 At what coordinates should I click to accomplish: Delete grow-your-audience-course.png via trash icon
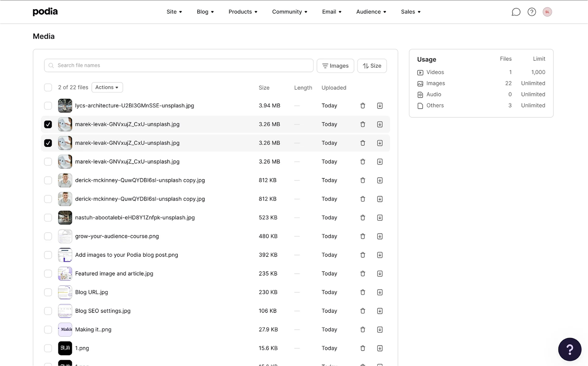(x=363, y=236)
